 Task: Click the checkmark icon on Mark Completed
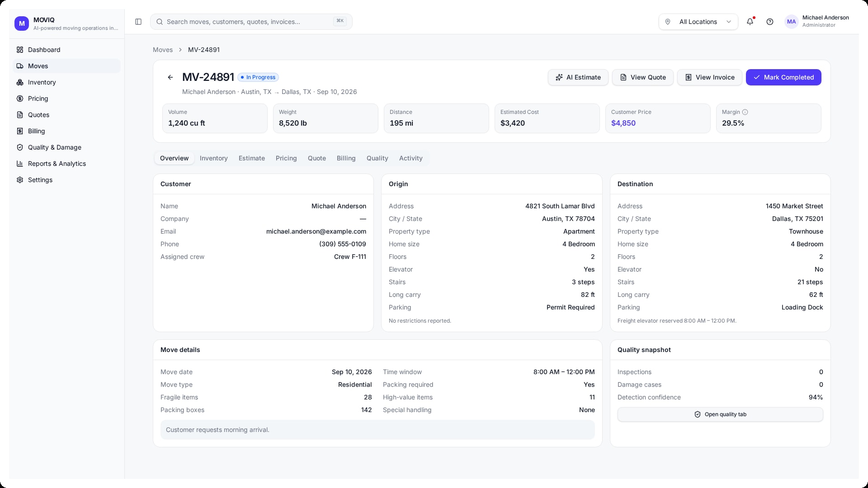click(757, 77)
